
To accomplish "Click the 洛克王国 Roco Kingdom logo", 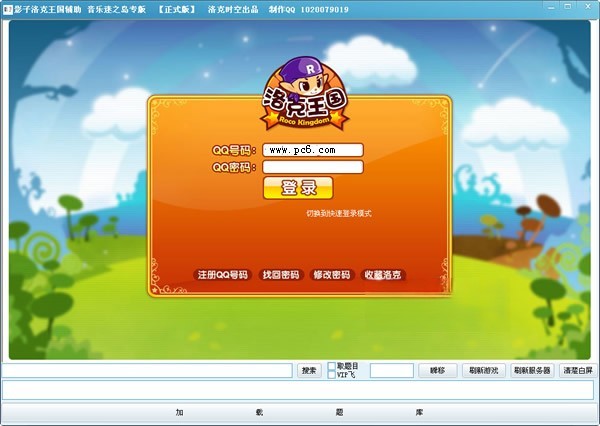I will click(305, 94).
